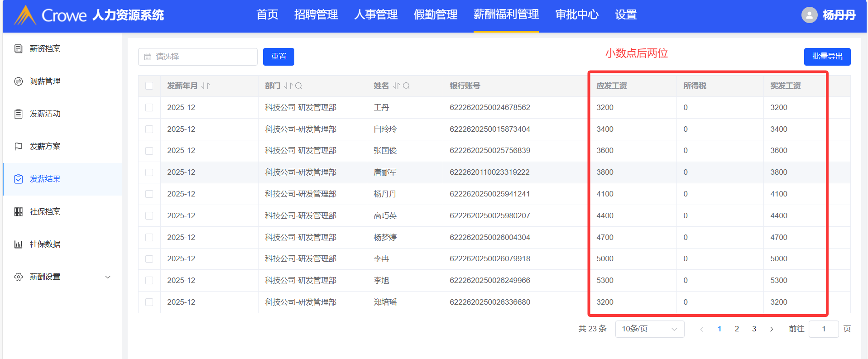Tick the checkbox for 郑培瑶's row
The image size is (868, 359).
pyautogui.click(x=149, y=302)
